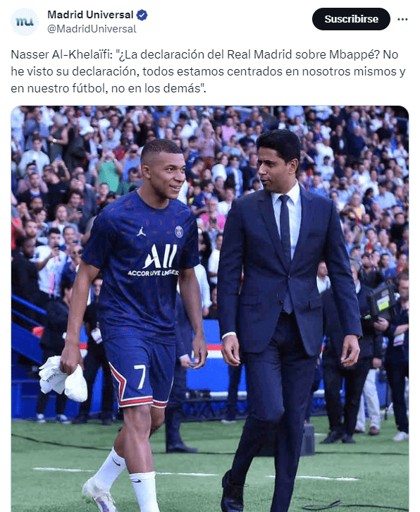This screenshot has height=512, width=420.
Task: Click the tweet text starting 'Nasser Al-Khelaïfi'
Action: (208, 71)
